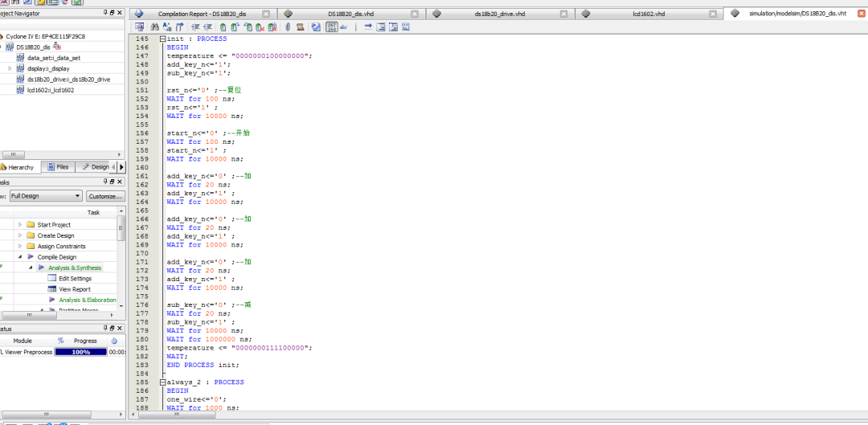Collapse the always_2 PROCESS code block

point(163,382)
